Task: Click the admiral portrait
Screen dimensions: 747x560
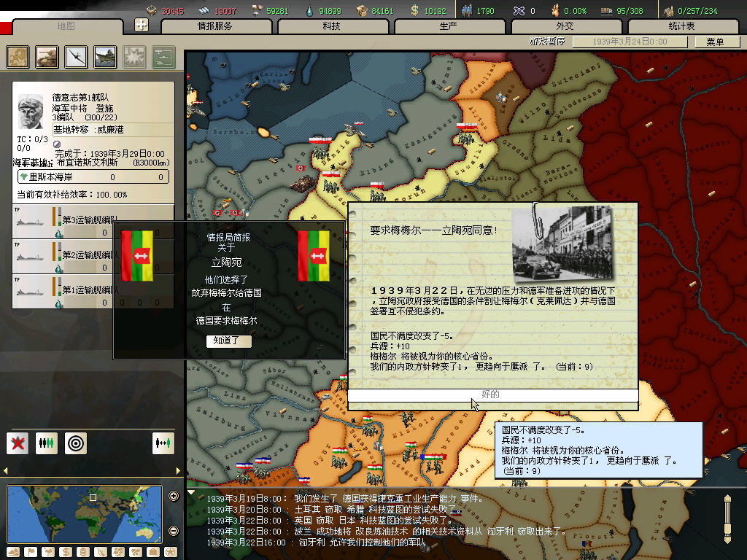Action: 31,112
